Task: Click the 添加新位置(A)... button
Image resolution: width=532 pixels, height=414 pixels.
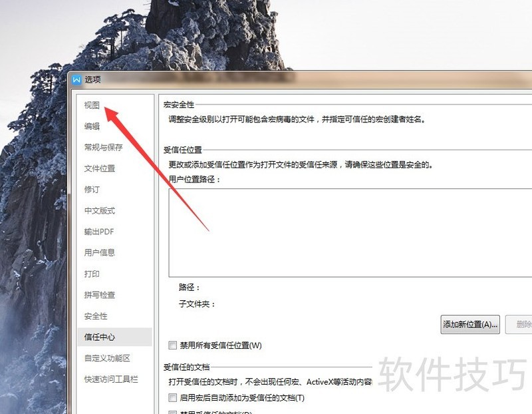Action: [470, 324]
